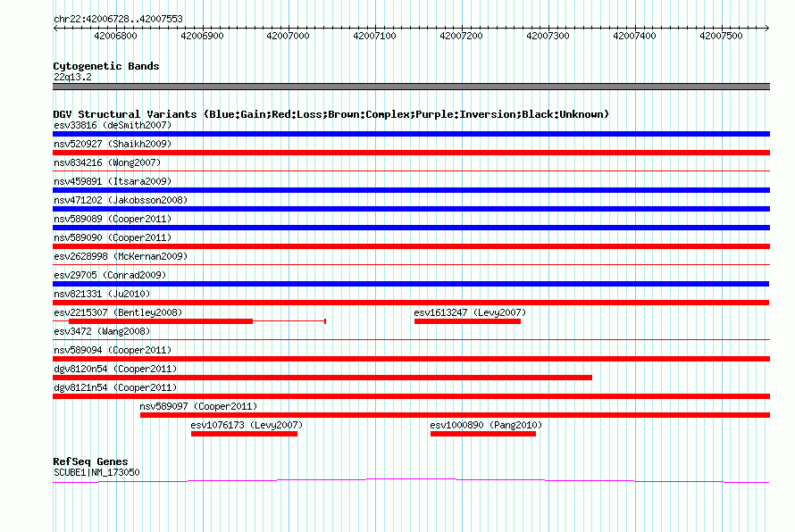This screenshot has height=532, width=795.
Task: Select the gray 22q13.2 cytogenetic band bar
Action: (x=411, y=87)
